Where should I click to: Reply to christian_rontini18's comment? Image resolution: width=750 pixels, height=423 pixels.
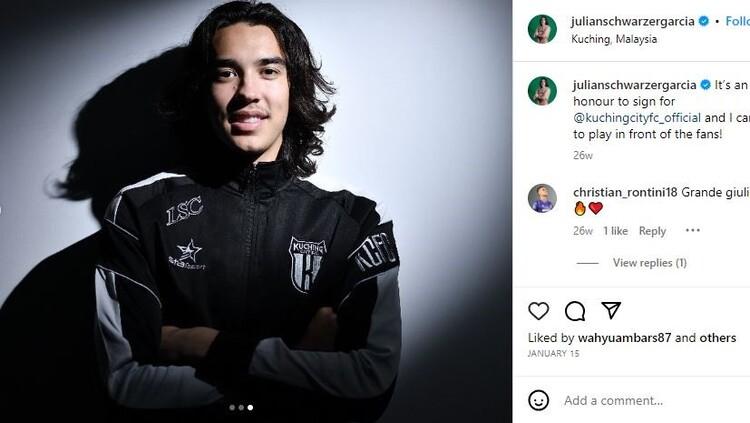652,231
